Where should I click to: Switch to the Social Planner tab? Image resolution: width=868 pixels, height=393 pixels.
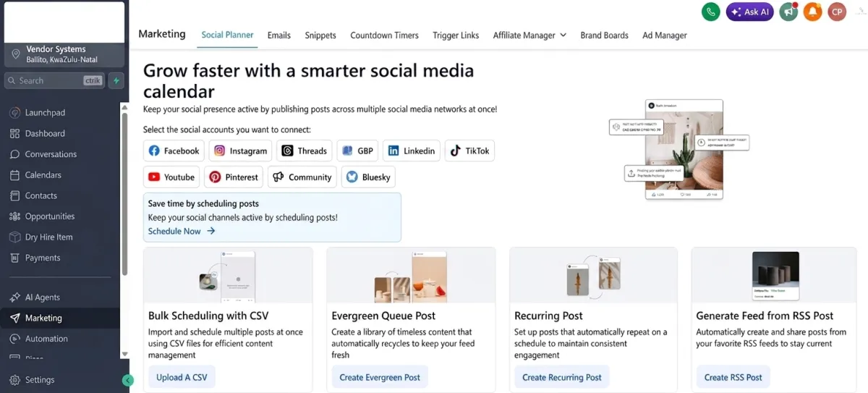[x=227, y=35]
